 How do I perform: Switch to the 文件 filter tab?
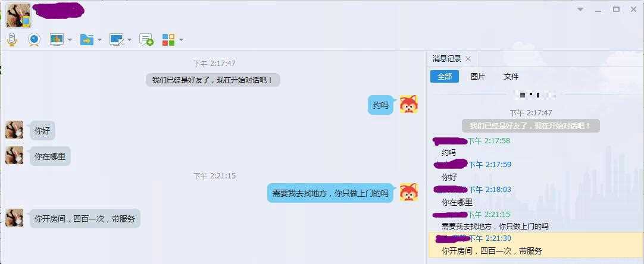pyautogui.click(x=511, y=76)
